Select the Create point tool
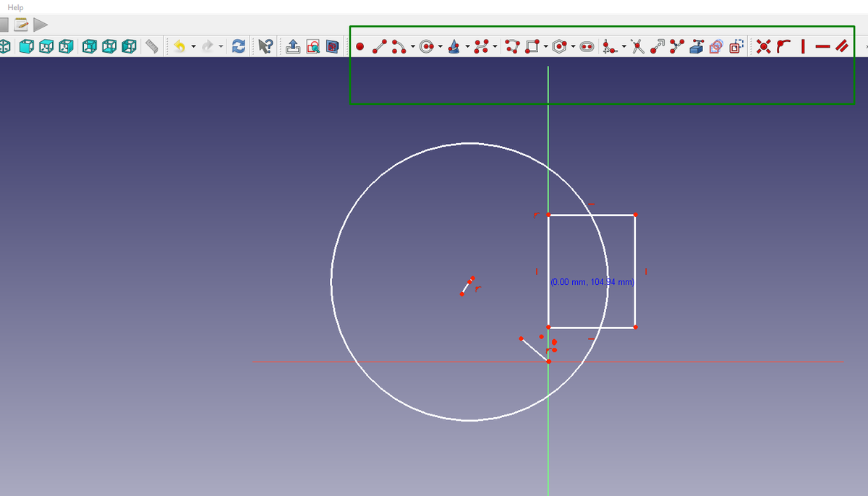The image size is (868, 496). [359, 46]
